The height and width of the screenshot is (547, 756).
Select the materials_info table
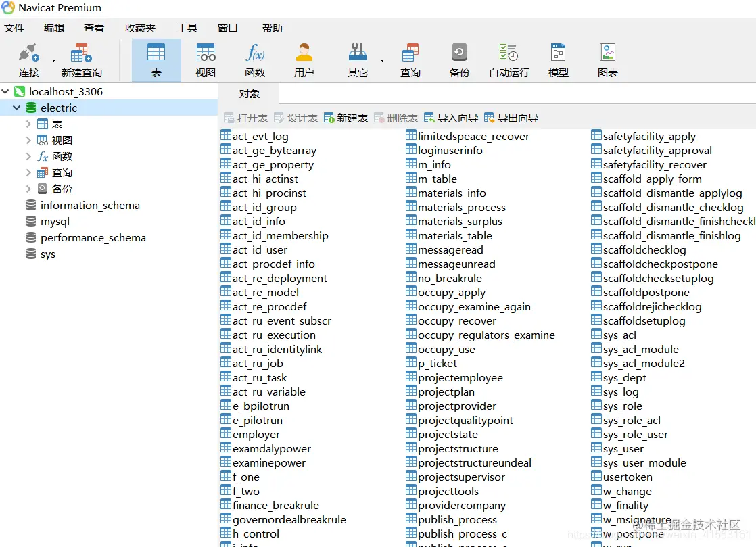coord(446,193)
